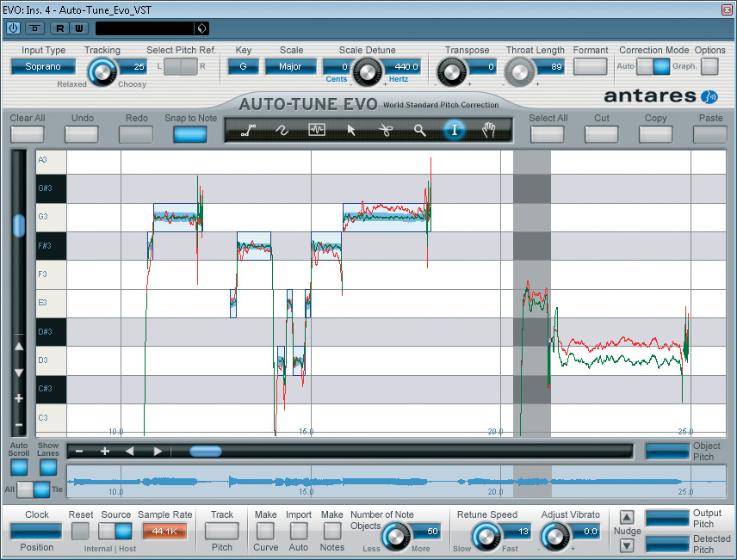
Task: Click the Nudge down arrow
Action: 627,545
